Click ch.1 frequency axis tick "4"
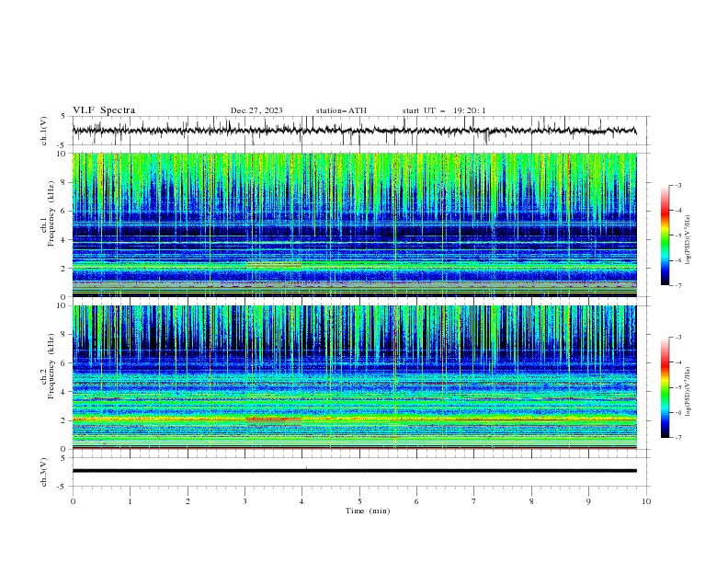728x563 pixels. 64,240
